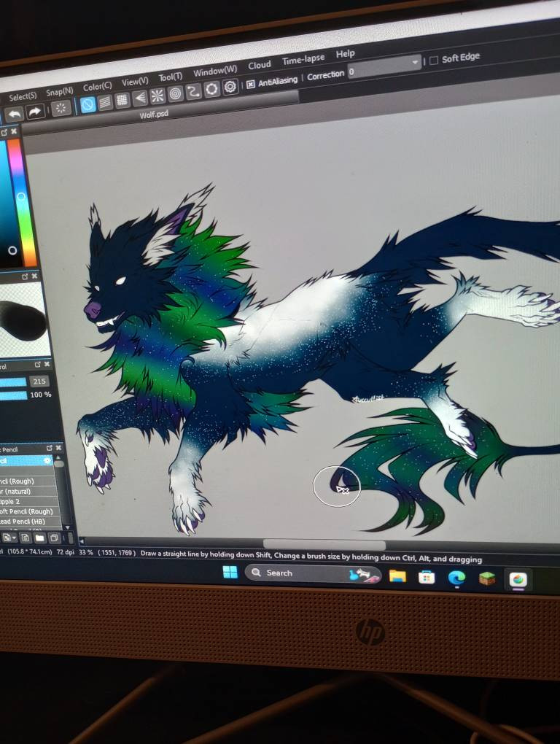Open the Correction dropdown
The image size is (560, 744).
pos(384,66)
